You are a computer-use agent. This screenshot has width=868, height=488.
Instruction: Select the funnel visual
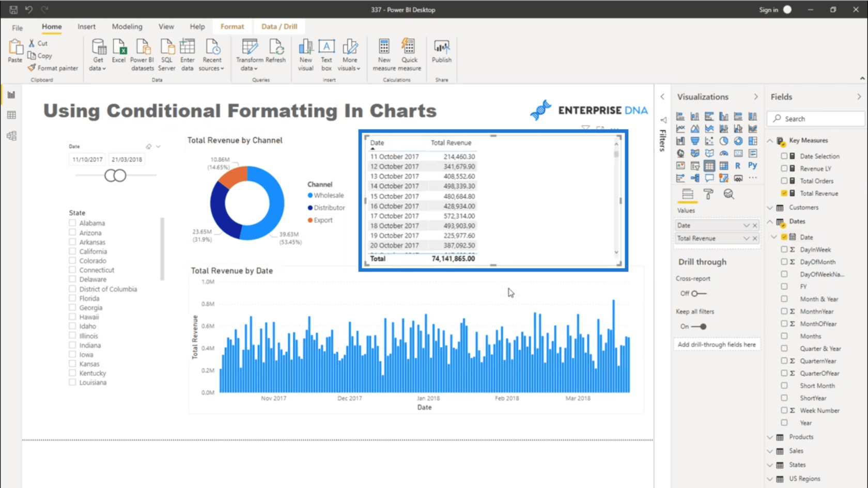(695, 141)
